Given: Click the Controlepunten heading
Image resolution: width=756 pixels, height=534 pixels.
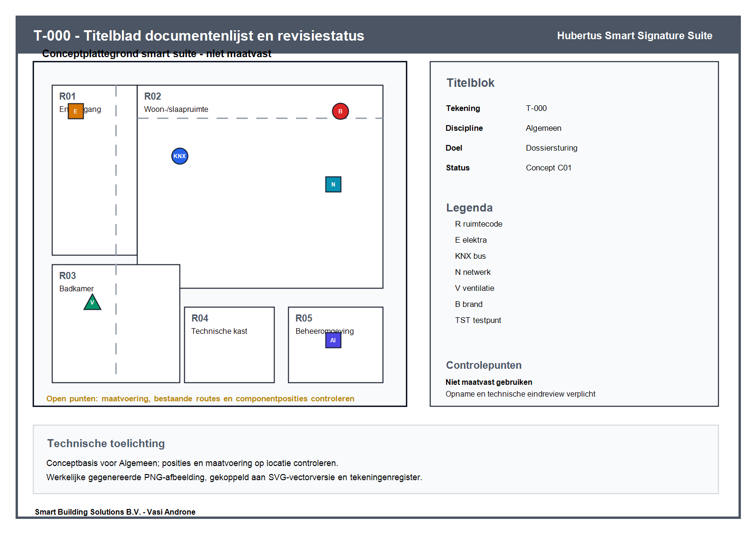Looking at the screenshot, I should 484,365.
